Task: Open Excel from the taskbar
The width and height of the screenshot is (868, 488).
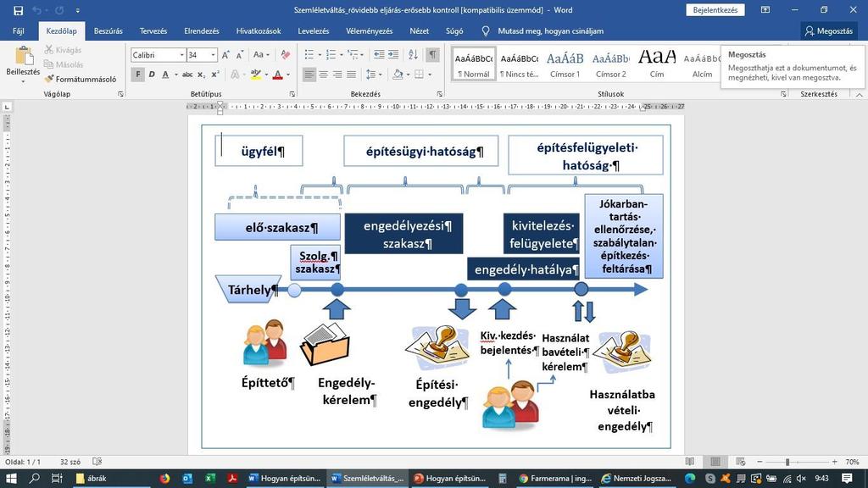Action: 210,478
